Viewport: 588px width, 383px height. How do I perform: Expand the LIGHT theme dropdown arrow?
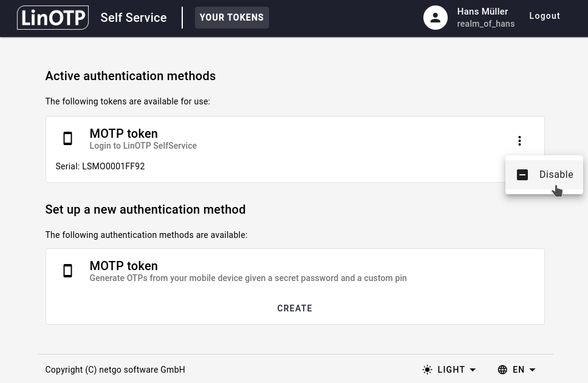(473, 370)
